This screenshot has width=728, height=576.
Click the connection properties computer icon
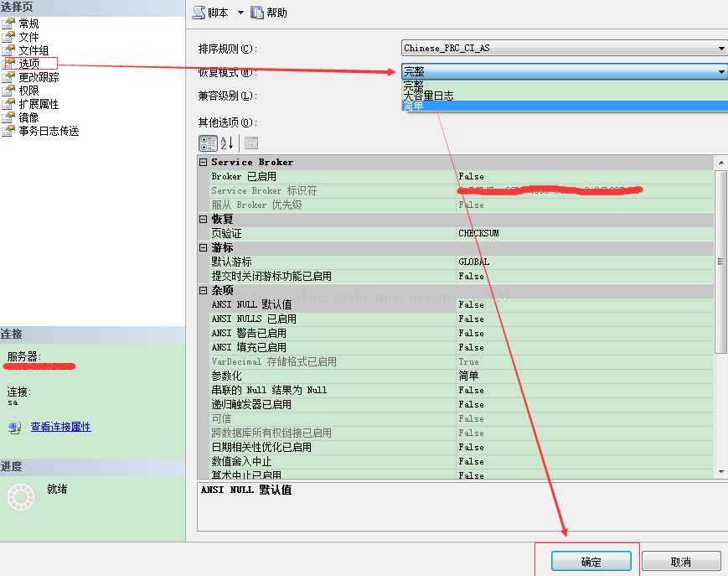[x=15, y=428]
